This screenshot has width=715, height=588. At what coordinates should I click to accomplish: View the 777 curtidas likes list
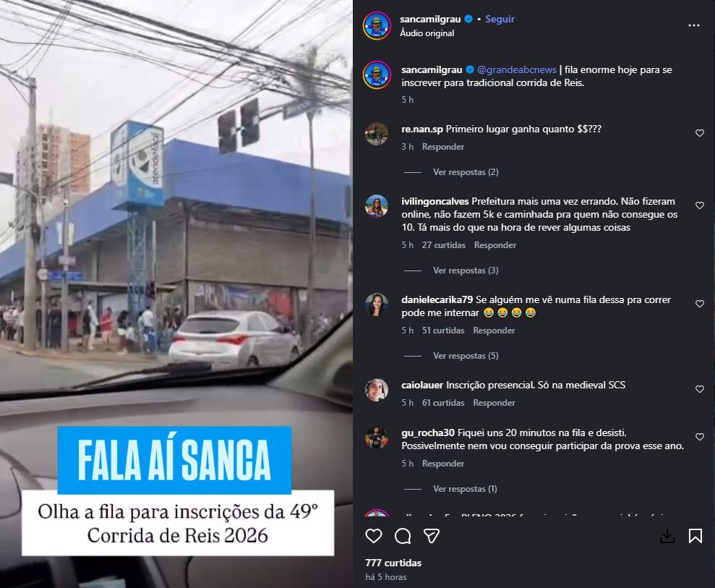tap(393, 563)
